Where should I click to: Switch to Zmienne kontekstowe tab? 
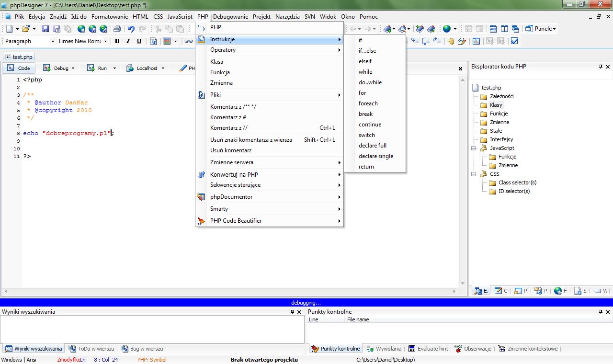click(528, 349)
